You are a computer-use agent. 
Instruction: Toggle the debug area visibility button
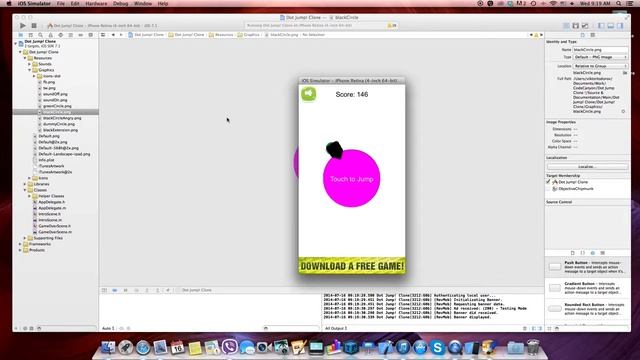coord(611,26)
